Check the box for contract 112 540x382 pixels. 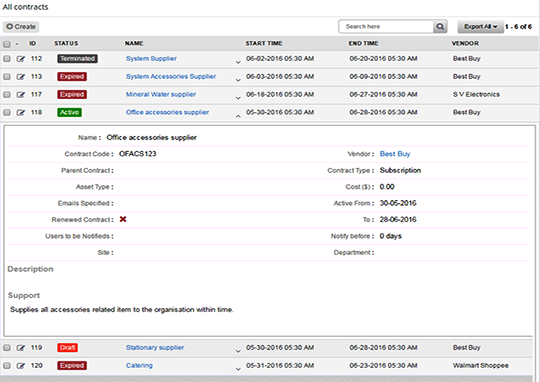pyautogui.click(x=7, y=59)
